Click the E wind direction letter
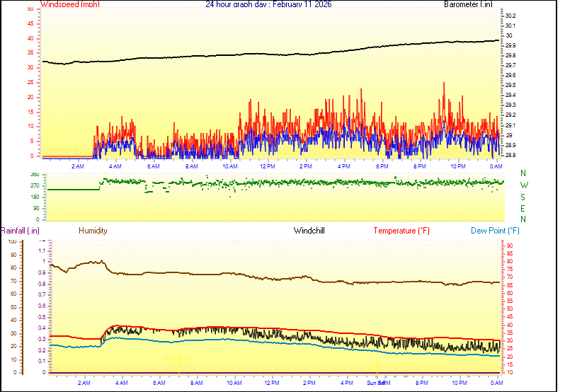The height and width of the screenshot is (392, 565). coord(523,208)
